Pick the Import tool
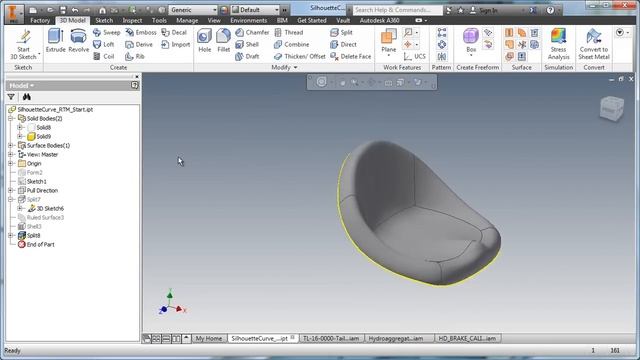The width and height of the screenshot is (640, 360). point(176,44)
